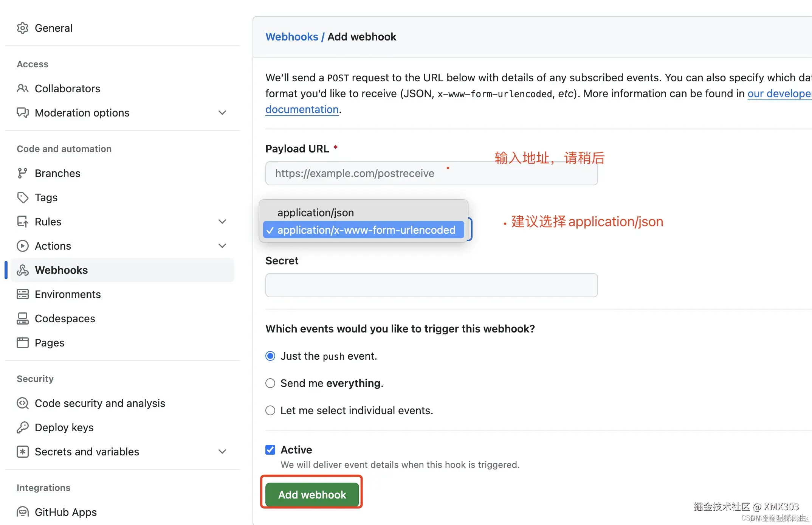The width and height of the screenshot is (812, 525).
Task: Click into the Secret text field
Action: click(431, 285)
